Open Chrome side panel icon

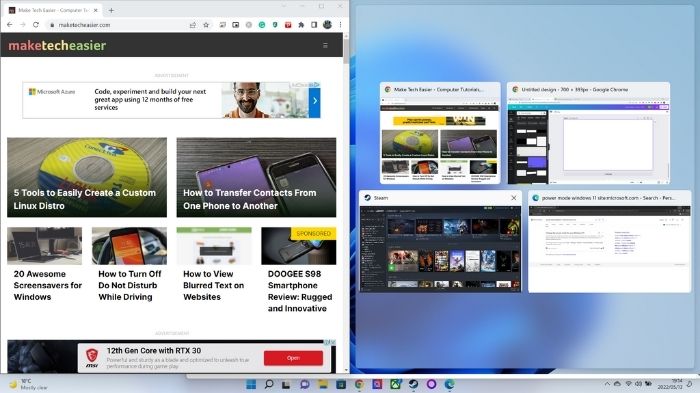point(314,25)
